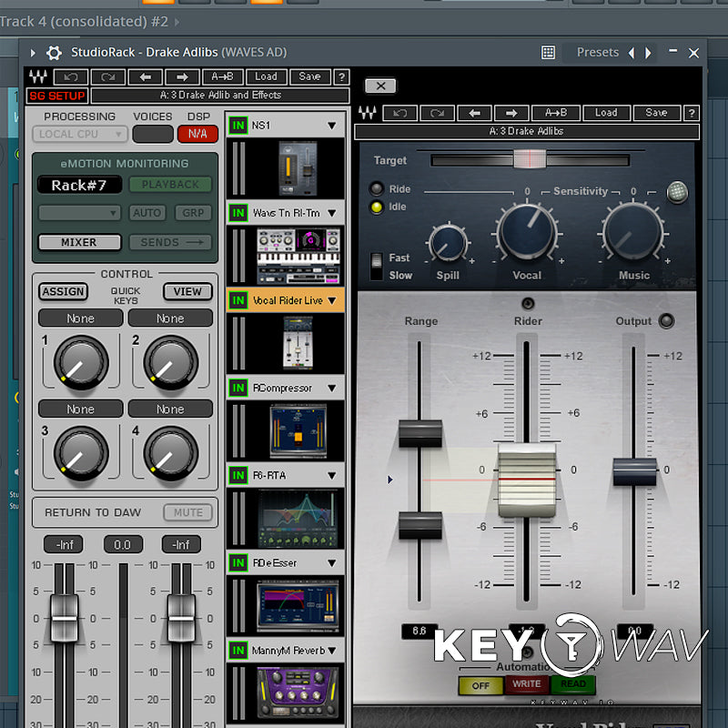Click the Output fader handle
The image size is (728, 728).
(634, 472)
